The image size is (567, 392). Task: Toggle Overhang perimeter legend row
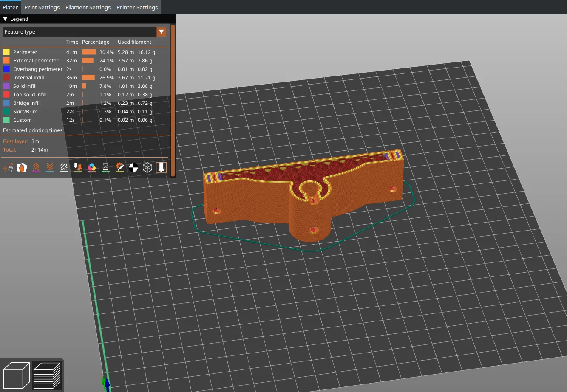point(85,69)
